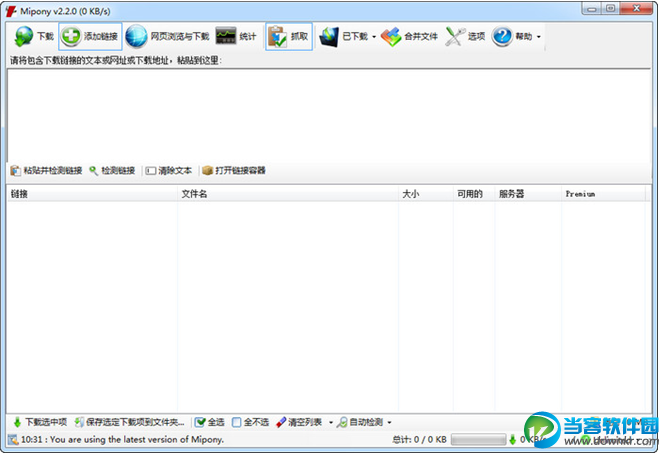The height and width of the screenshot is (455, 660).
Task: Click 保存选定下載项到文件夹 button
Action: coord(130,422)
